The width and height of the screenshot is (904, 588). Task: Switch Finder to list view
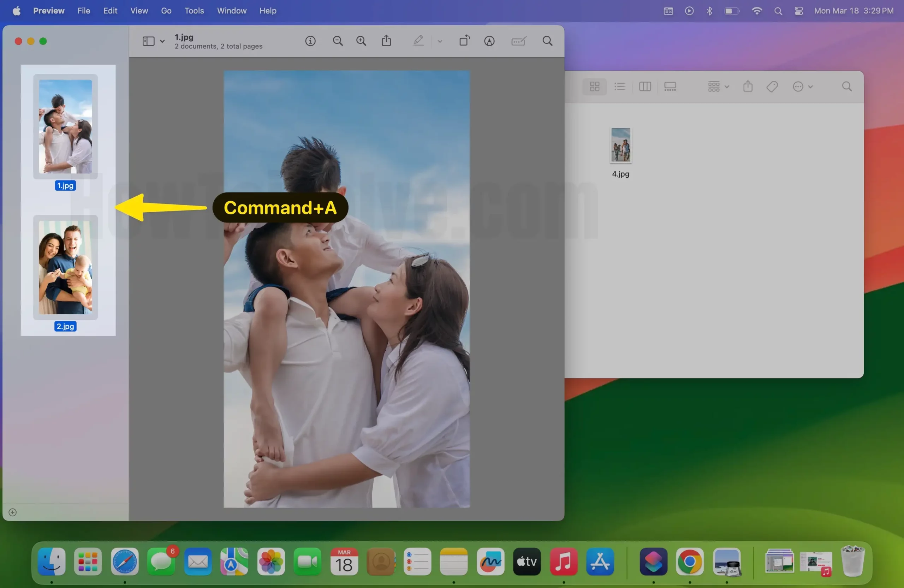[619, 87]
